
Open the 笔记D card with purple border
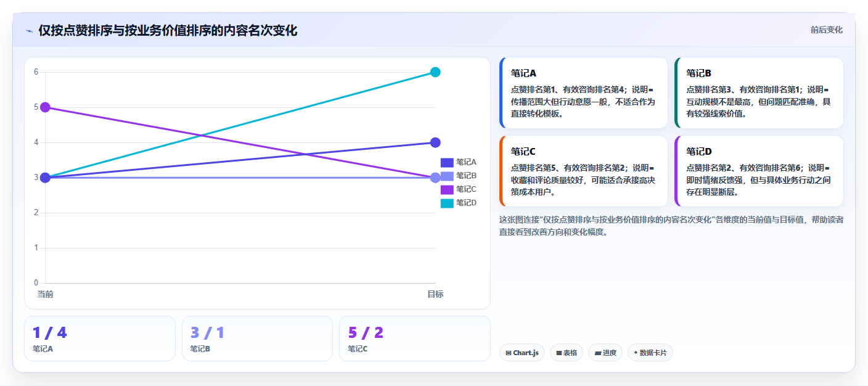[x=759, y=171]
